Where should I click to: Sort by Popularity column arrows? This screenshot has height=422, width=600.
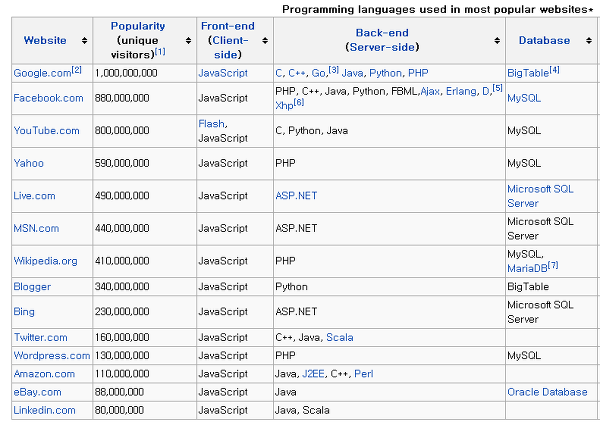pyautogui.click(x=188, y=41)
